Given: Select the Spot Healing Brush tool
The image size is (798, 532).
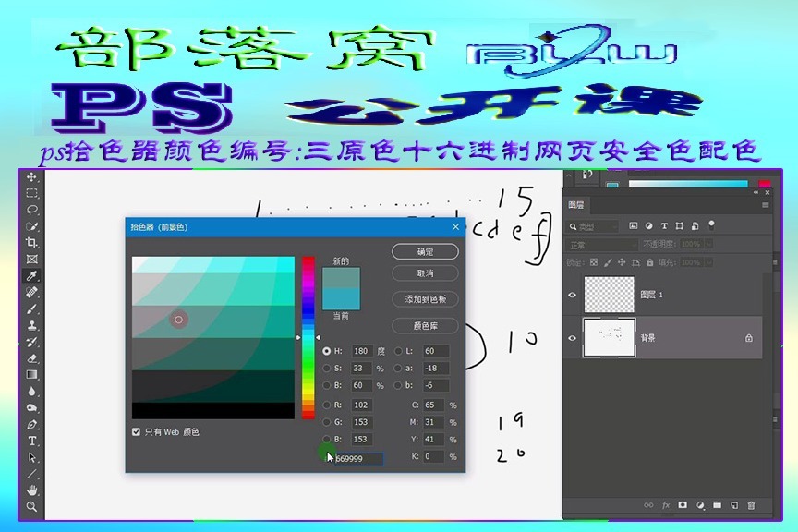Looking at the screenshot, I should click(x=31, y=292).
